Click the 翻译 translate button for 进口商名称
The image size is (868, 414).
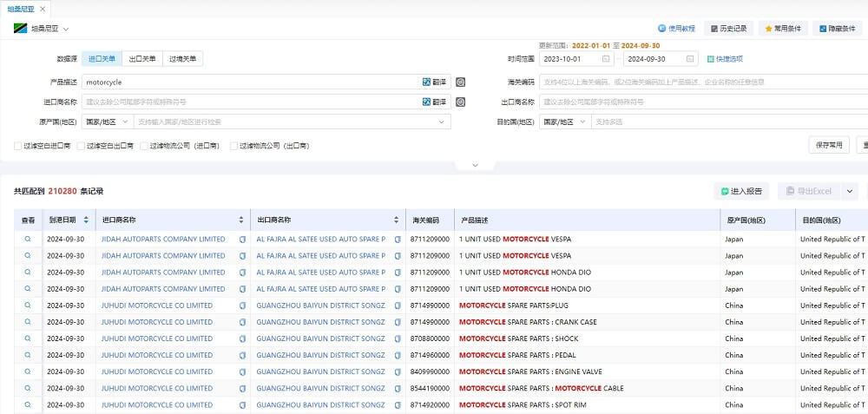(435, 102)
